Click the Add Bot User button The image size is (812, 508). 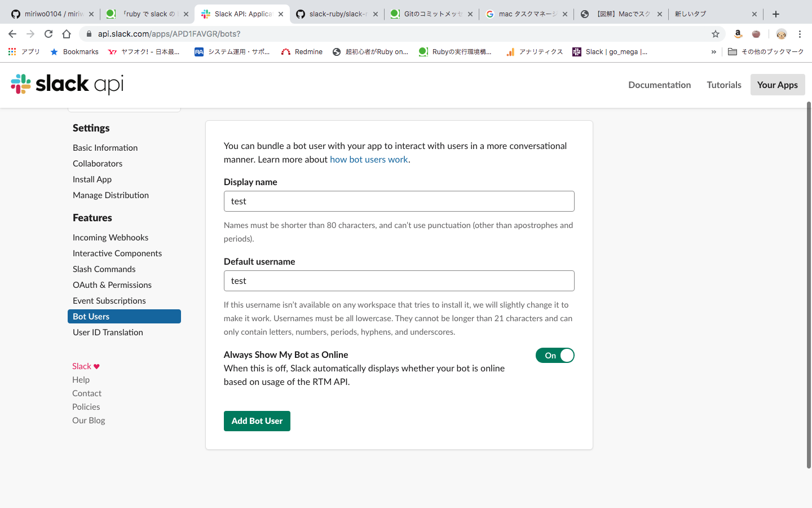click(257, 421)
